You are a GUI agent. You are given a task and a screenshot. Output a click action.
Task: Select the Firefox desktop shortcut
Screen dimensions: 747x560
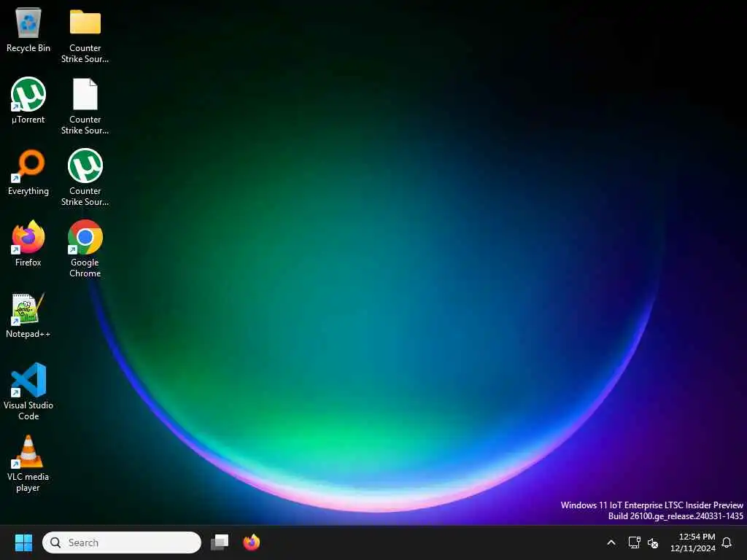coord(28,244)
